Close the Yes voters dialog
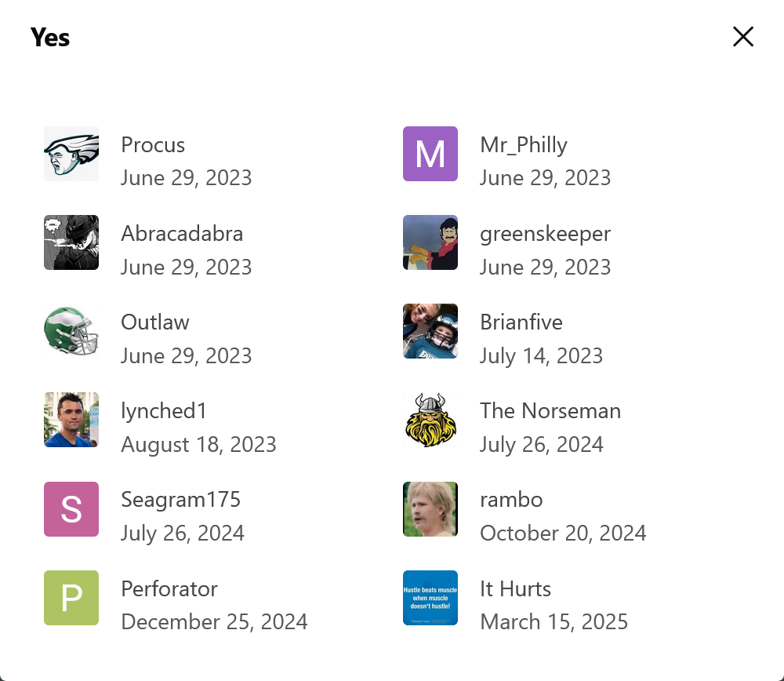 tap(742, 37)
